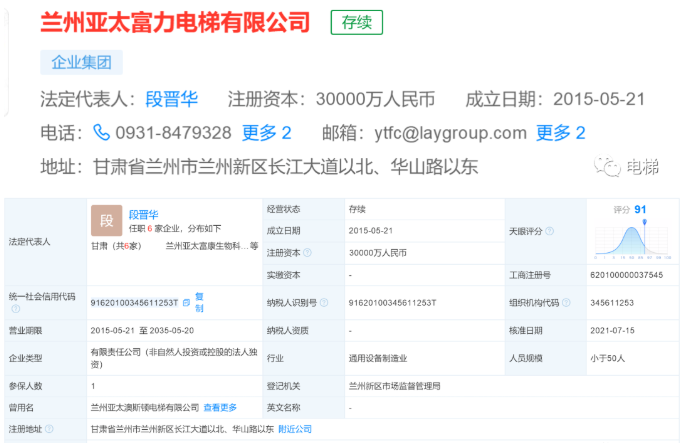This screenshot has height=443, width=681.
Task: Expand 更多 2 next to phone number
Action: [266, 132]
